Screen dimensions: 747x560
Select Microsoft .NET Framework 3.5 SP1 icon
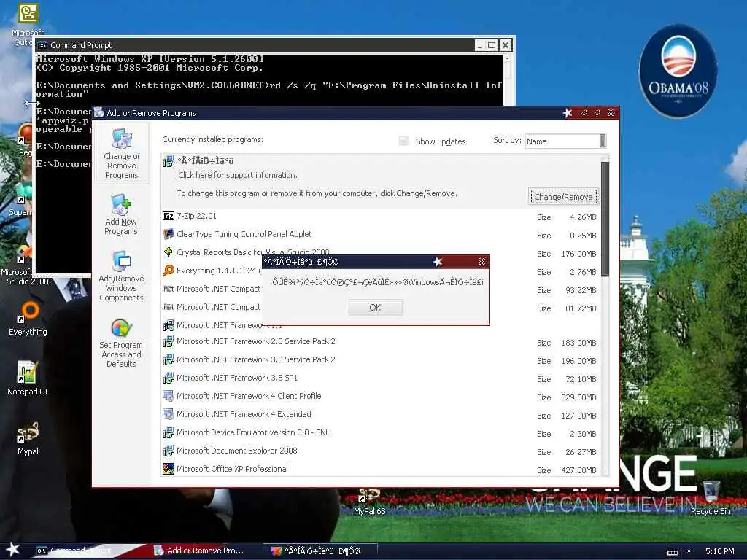[169, 378]
